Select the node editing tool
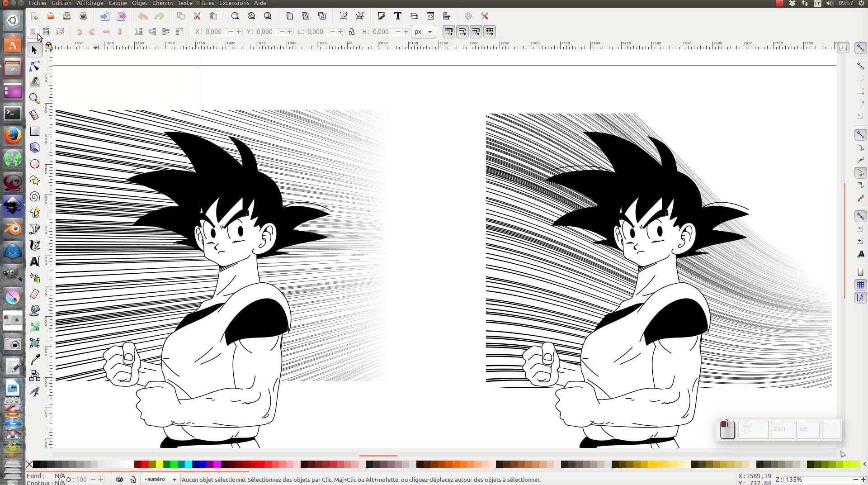This screenshot has width=868, height=485. pos(34,66)
